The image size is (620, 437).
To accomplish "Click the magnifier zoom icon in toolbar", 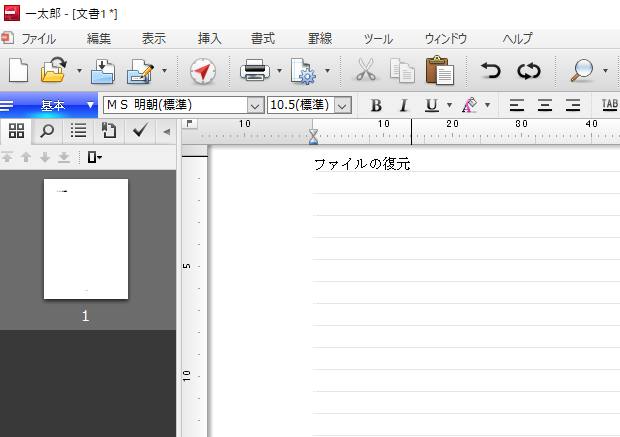I will [x=581, y=71].
